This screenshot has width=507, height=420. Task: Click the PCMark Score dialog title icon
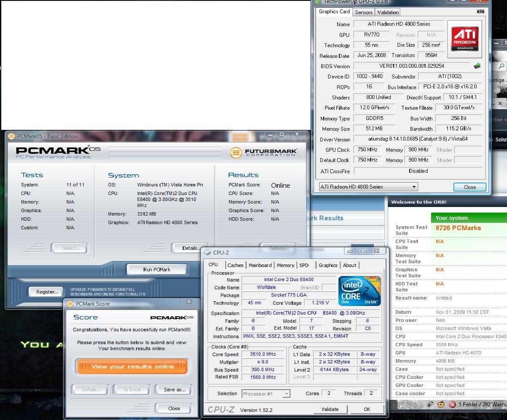point(69,304)
